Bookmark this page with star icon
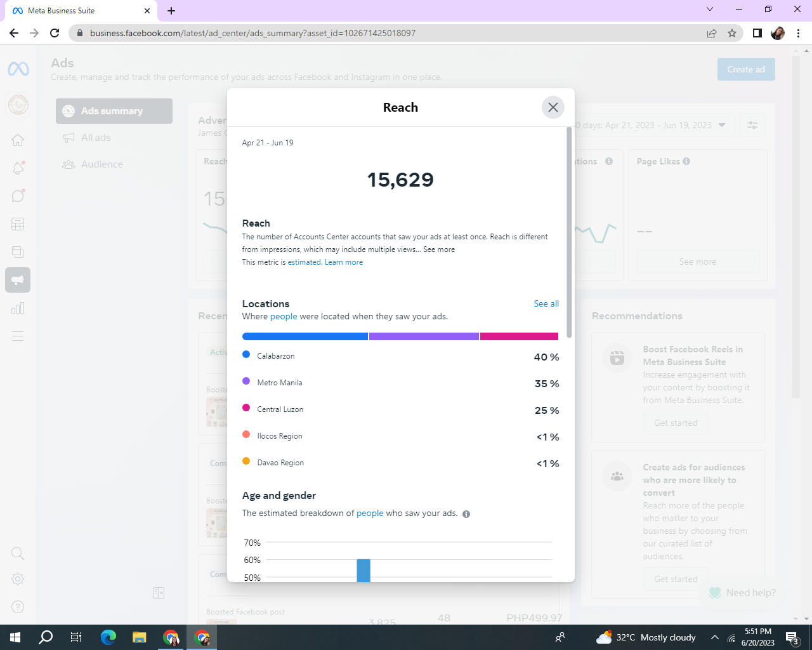This screenshot has width=812, height=650. 732,33
